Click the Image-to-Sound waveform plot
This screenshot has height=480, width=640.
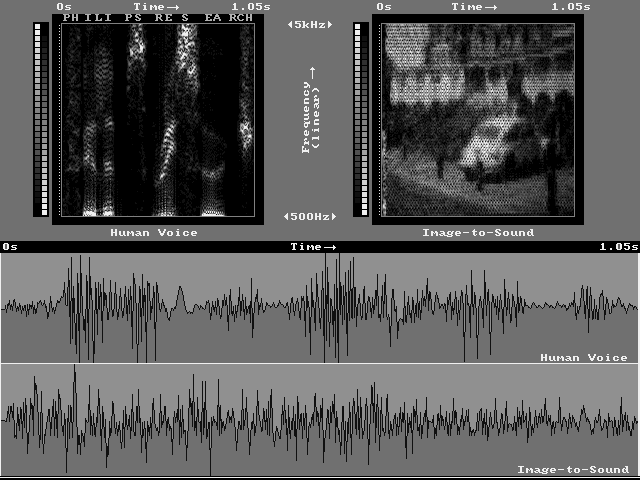coord(320,420)
